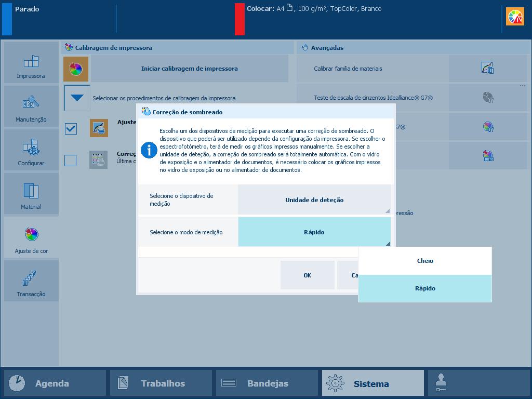Switch to the Agenda tab
The width and height of the screenshot is (532, 399).
click(x=55, y=383)
